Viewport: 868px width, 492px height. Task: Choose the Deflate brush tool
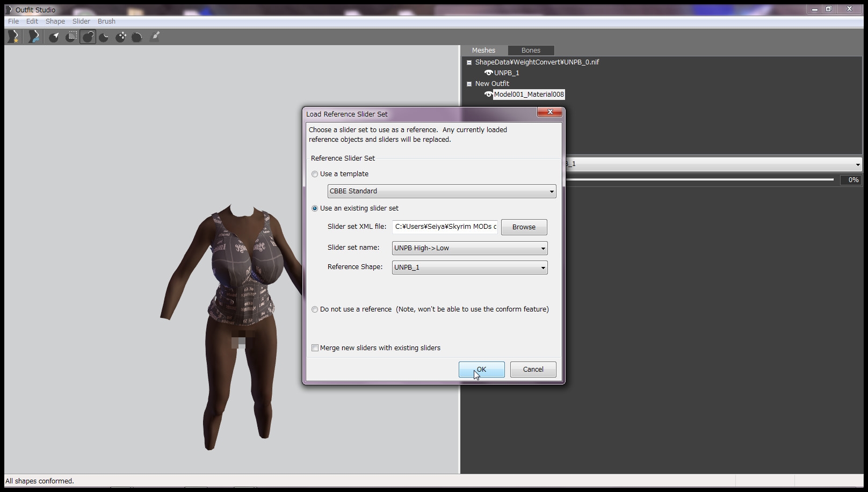point(104,37)
